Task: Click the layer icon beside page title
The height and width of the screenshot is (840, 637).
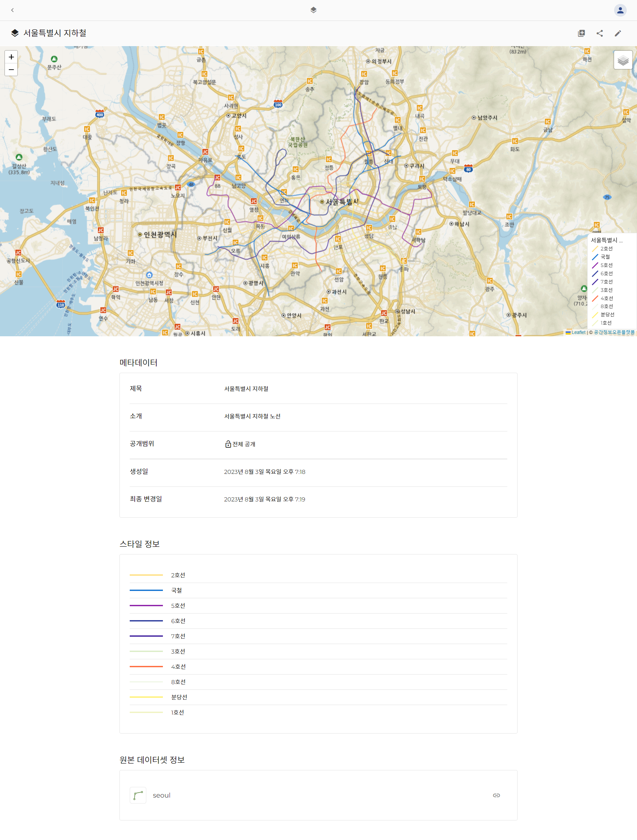Action: click(x=15, y=33)
